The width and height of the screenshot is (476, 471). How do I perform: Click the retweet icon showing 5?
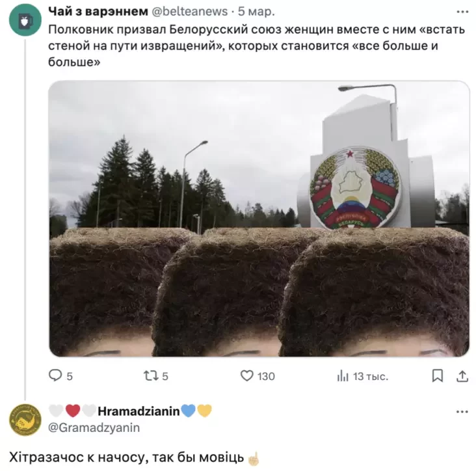pyautogui.click(x=151, y=376)
